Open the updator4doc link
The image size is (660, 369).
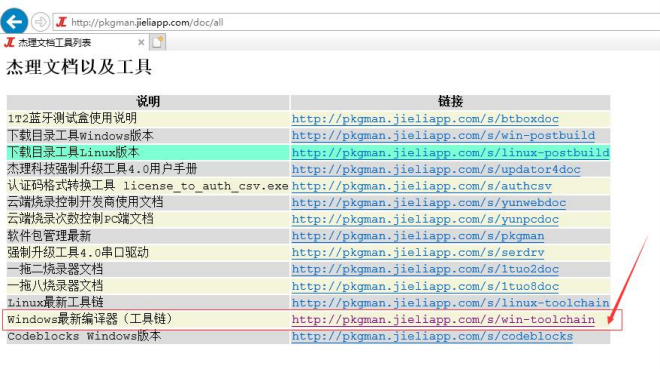pos(436,169)
